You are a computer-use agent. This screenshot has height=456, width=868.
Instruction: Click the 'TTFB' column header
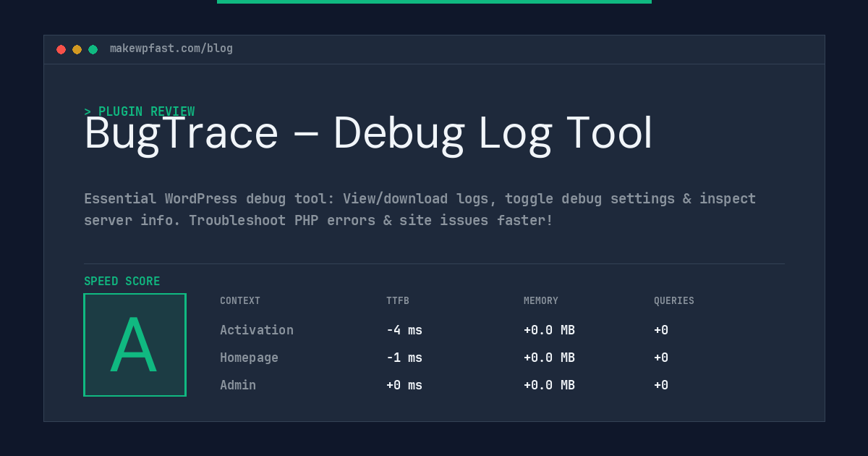coord(398,301)
